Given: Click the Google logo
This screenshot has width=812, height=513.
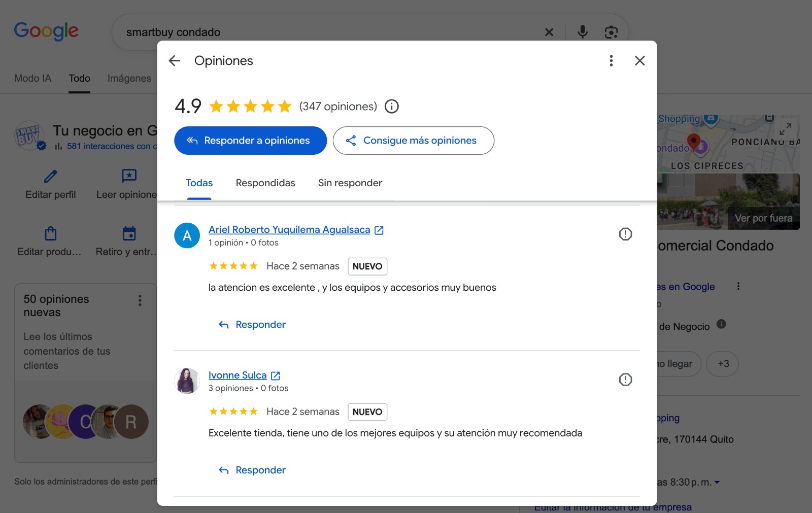Looking at the screenshot, I should tap(46, 31).
